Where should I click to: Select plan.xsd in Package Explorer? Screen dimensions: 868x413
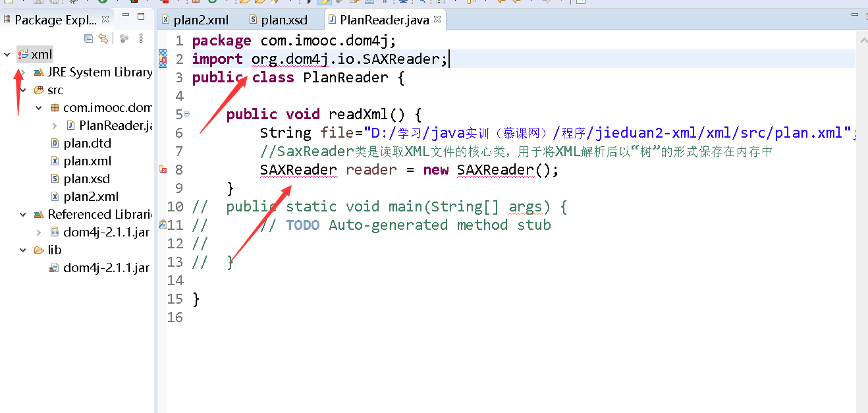click(x=86, y=179)
